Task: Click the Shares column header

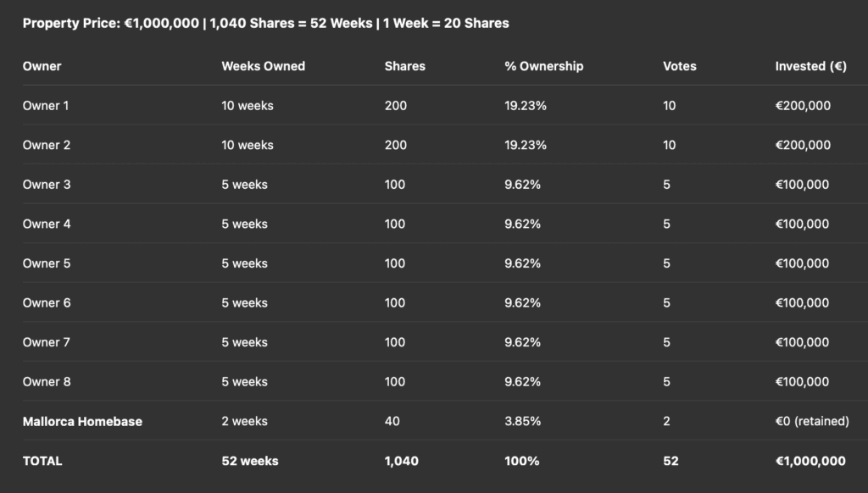Action: [404, 66]
